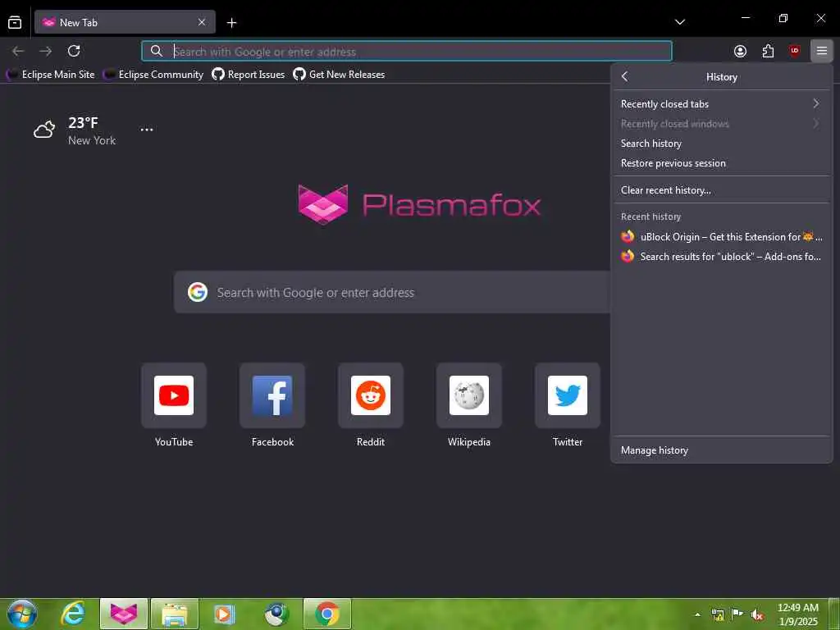This screenshot has width=840, height=630.
Task: Open the Windows Start orb
Action: (x=22, y=614)
